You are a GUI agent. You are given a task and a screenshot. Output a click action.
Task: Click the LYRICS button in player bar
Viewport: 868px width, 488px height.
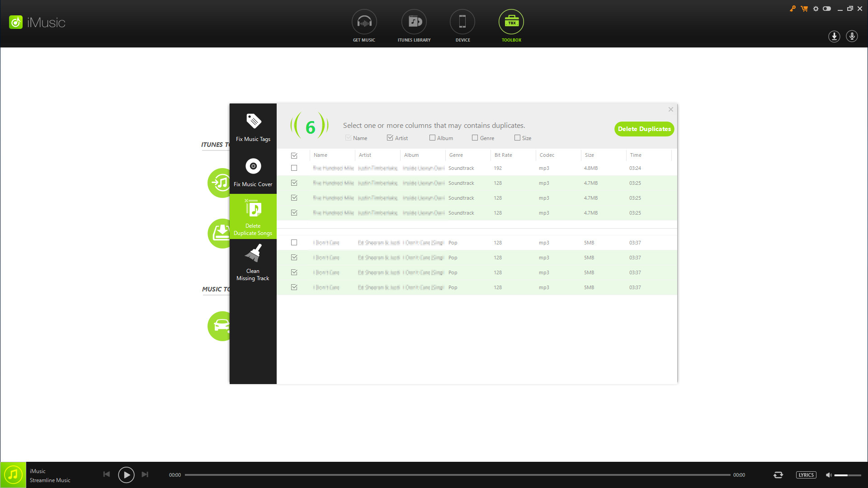click(x=807, y=475)
